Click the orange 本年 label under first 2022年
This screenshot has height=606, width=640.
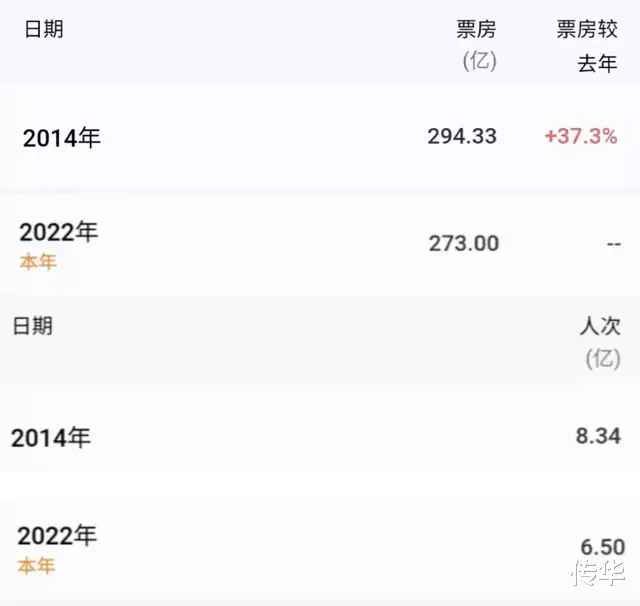38,262
